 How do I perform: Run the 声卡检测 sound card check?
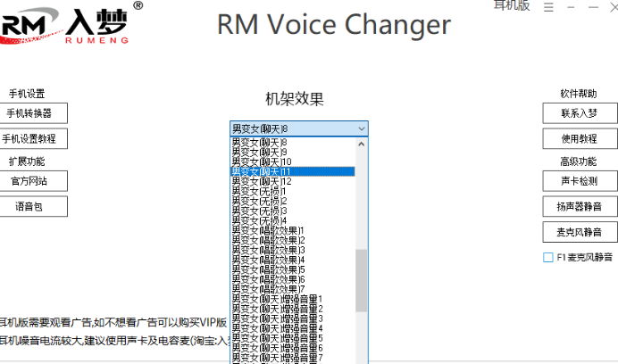coord(580,181)
